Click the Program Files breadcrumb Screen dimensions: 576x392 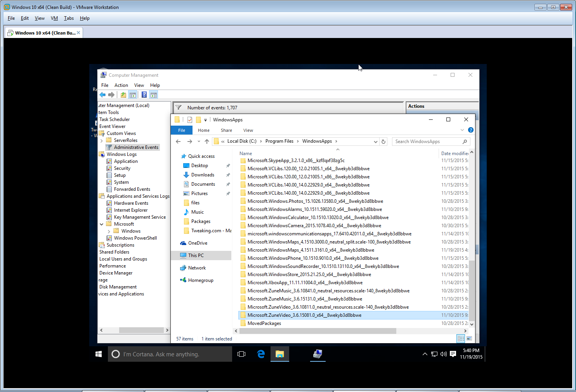point(279,141)
